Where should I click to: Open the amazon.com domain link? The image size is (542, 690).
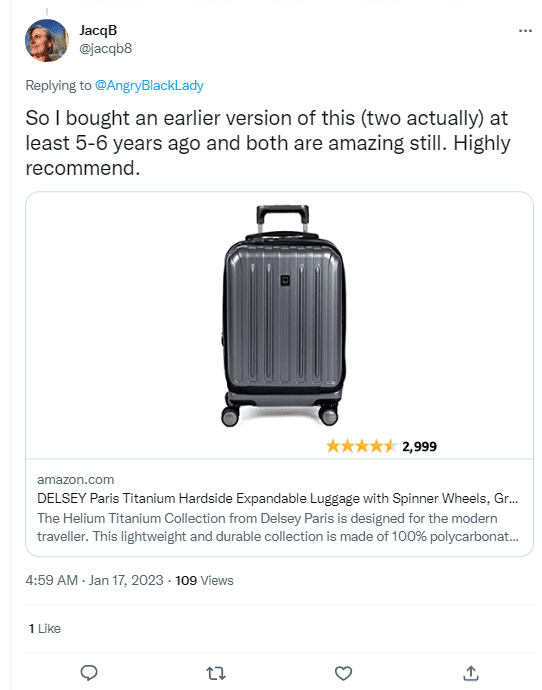pyautogui.click(x=76, y=479)
